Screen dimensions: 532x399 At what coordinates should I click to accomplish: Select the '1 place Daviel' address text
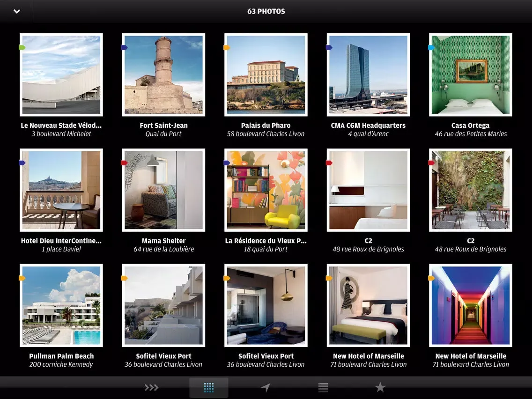[x=61, y=249]
